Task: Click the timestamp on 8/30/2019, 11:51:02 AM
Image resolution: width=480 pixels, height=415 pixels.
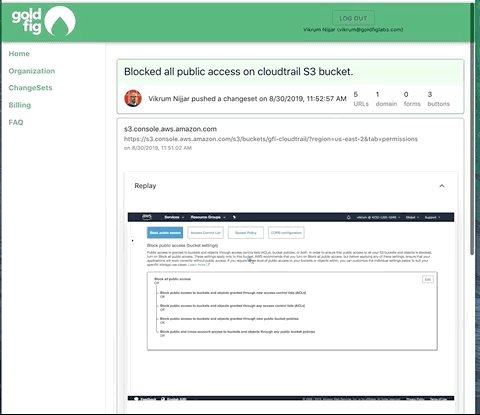Action: (x=158, y=148)
